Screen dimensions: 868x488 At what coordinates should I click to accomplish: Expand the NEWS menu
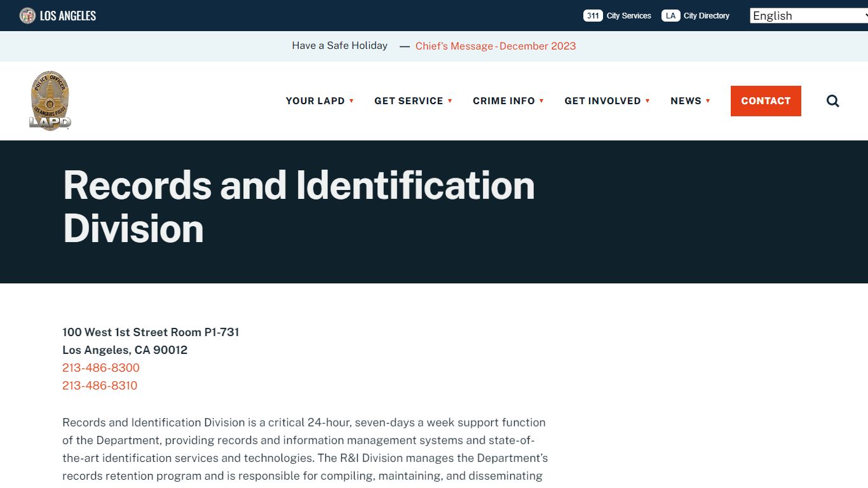(690, 101)
